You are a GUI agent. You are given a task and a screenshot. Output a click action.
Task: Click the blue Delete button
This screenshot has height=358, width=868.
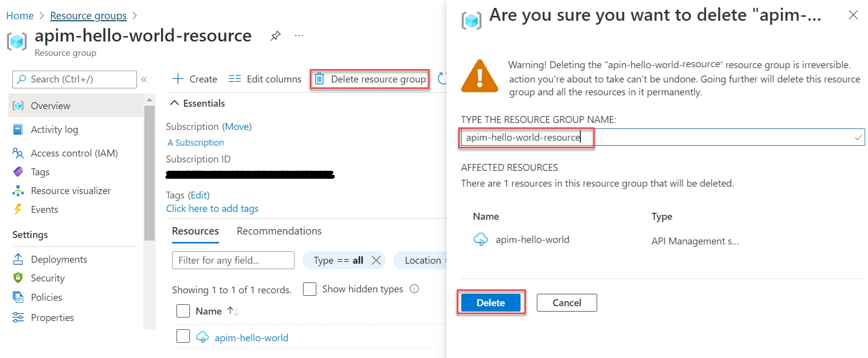(491, 303)
